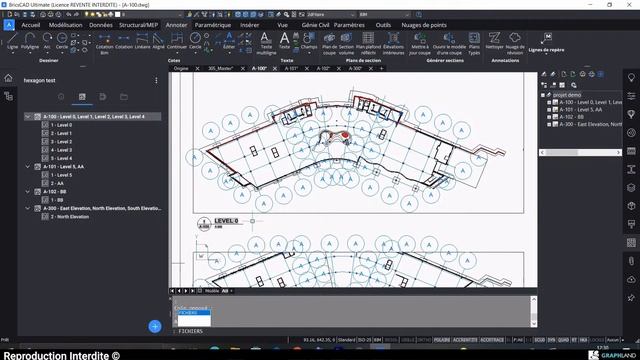Screen dimensions: 640x360
Task: Open the Paramétrique ribbon tab
Action: click(213, 25)
